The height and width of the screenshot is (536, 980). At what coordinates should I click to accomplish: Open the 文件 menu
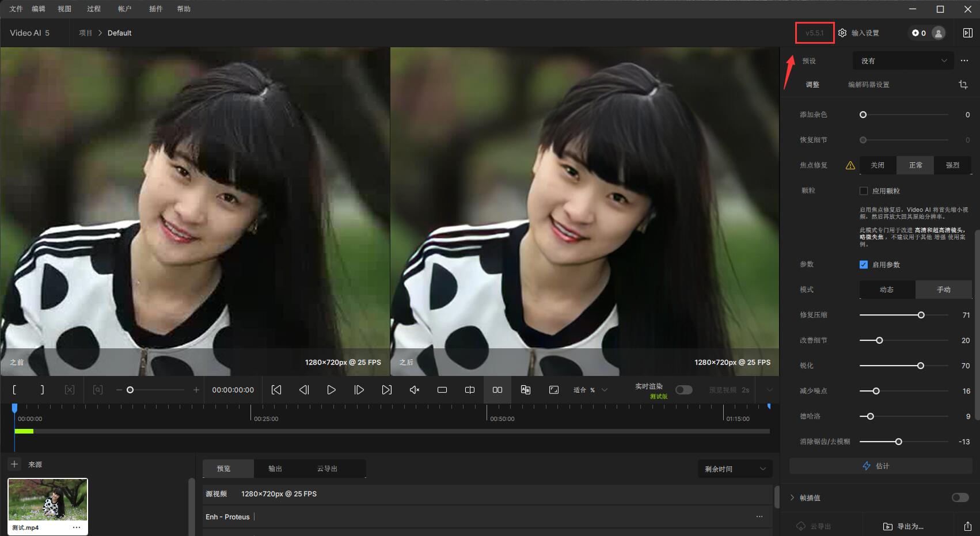(16, 9)
